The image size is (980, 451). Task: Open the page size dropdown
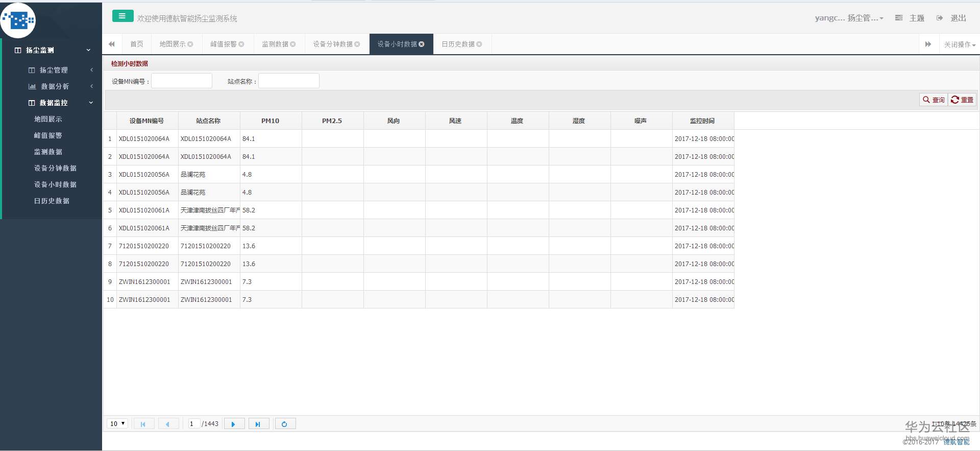point(117,424)
